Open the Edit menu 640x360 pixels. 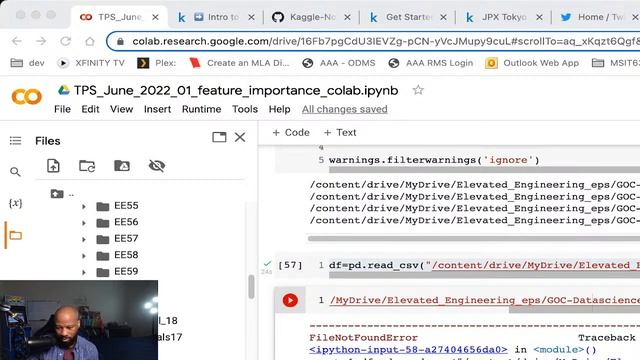pos(90,109)
